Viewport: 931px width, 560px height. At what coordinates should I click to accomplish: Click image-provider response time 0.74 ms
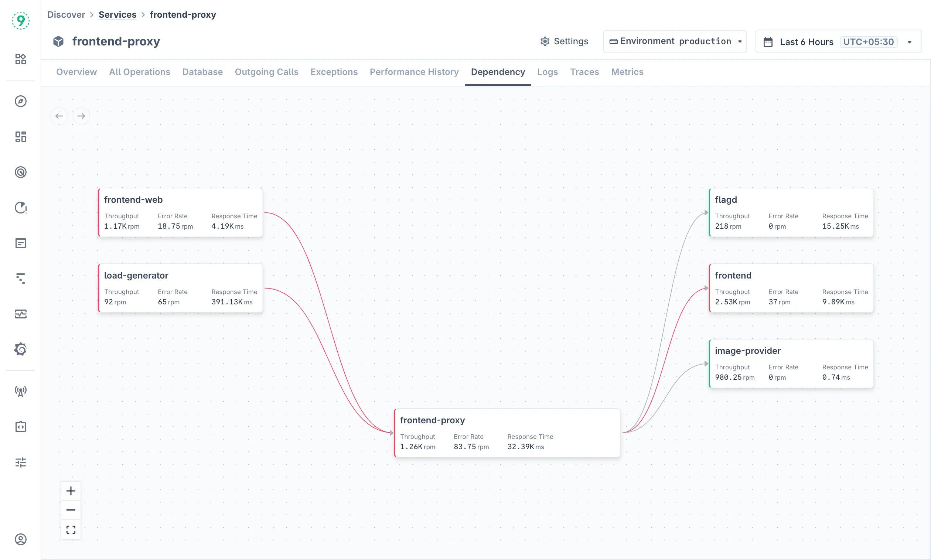836,378
